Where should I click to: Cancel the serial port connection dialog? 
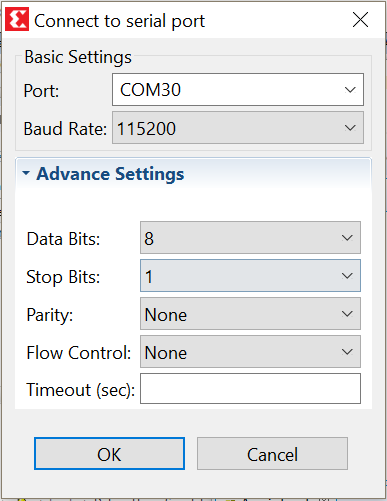tap(272, 454)
